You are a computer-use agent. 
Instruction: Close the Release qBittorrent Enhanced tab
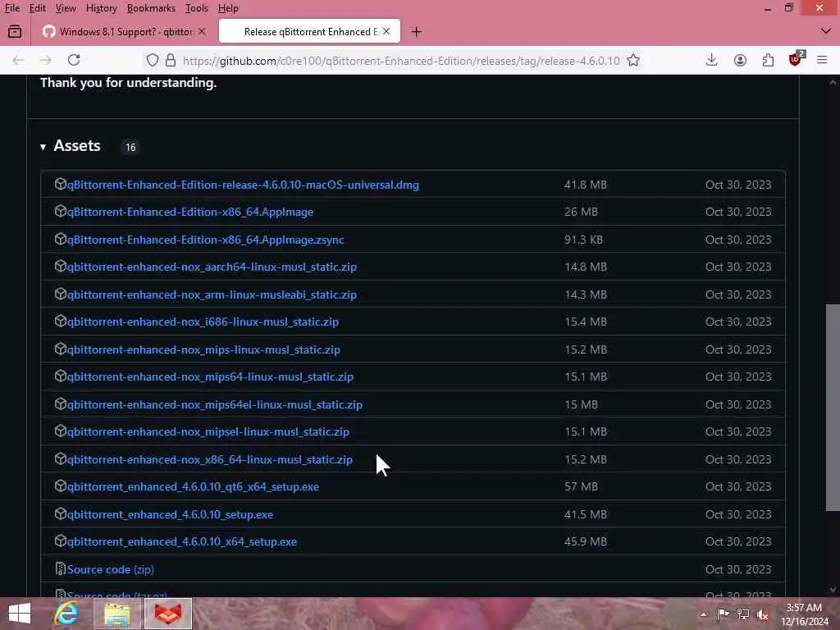point(386,32)
